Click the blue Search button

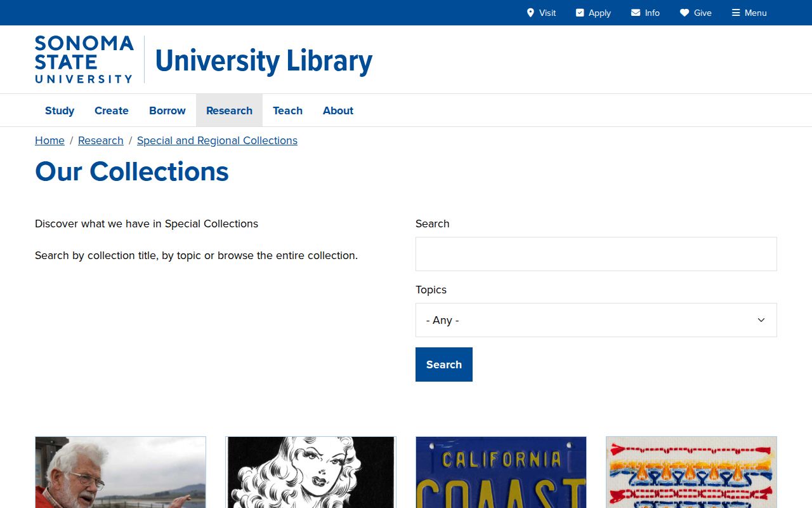[444, 364]
